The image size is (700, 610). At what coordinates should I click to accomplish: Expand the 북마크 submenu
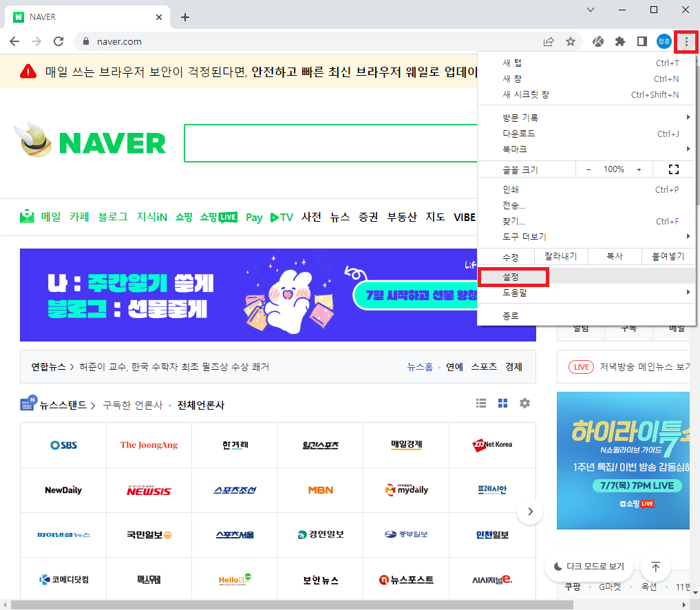click(x=586, y=149)
